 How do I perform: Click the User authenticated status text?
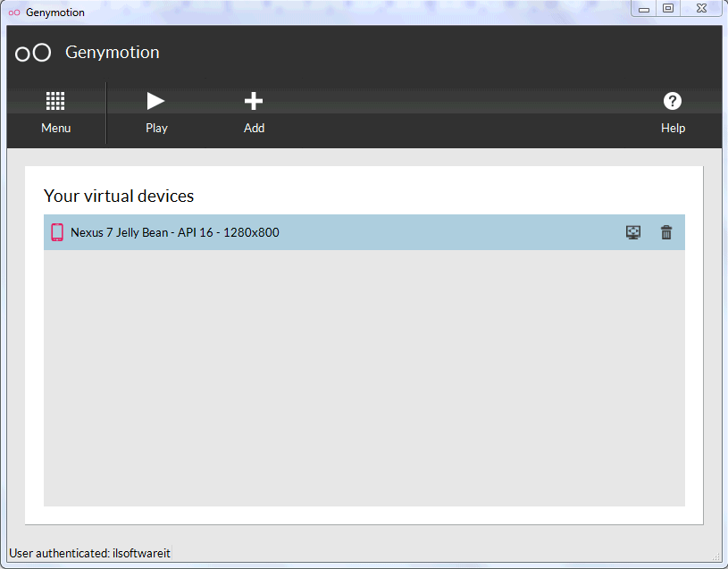pyautogui.click(x=90, y=553)
